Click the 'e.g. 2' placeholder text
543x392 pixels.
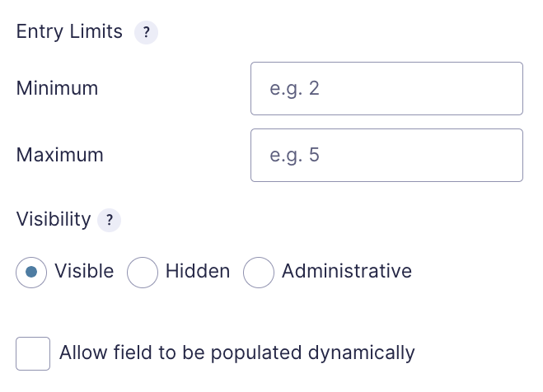click(x=294, y=89)
